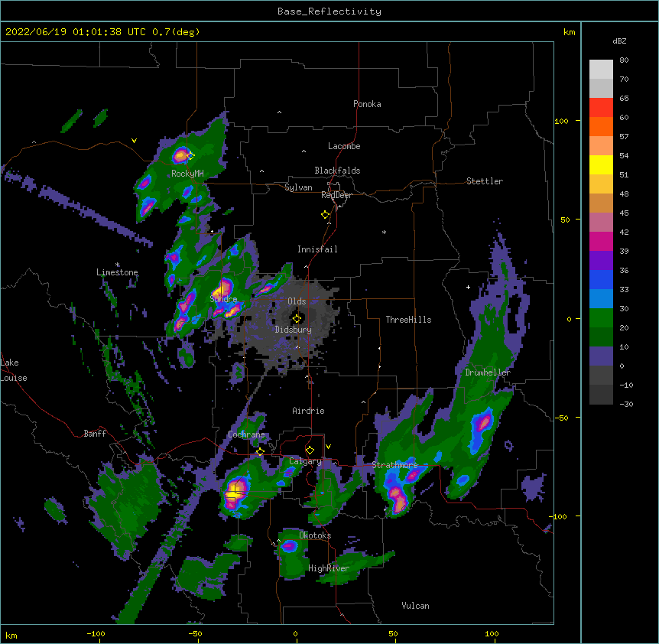
Task: Click the Lake Louise label
Action: click(14, 370)
